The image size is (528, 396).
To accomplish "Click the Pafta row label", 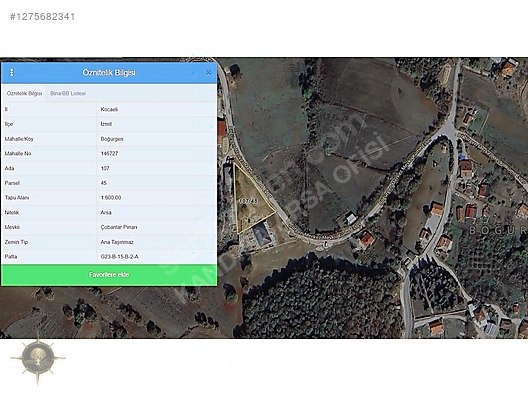I will [11, 257].
